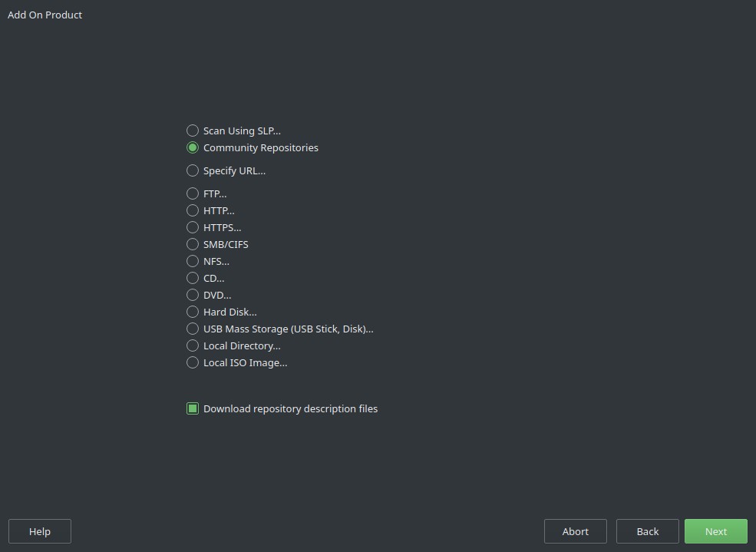Uncheck Download repository description files
Image resolution: width=756 pixels, height=552 pixels.
pos(193,408)
